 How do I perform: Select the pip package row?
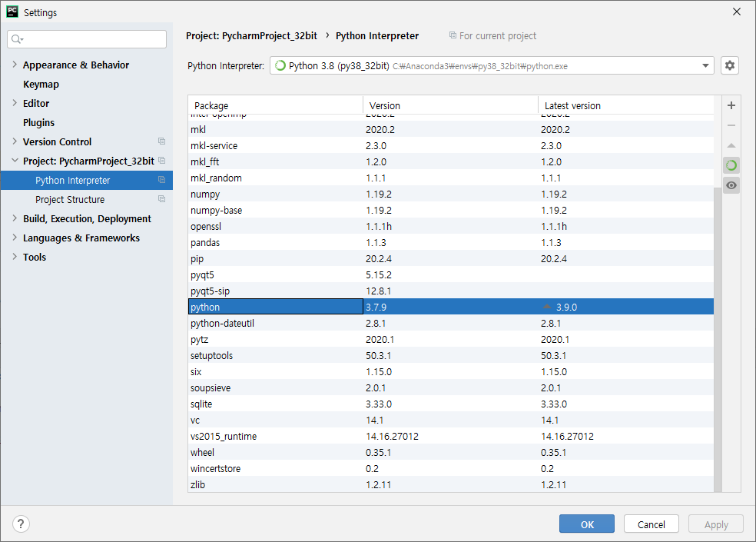pyautogui.click(x=451, y=258)
